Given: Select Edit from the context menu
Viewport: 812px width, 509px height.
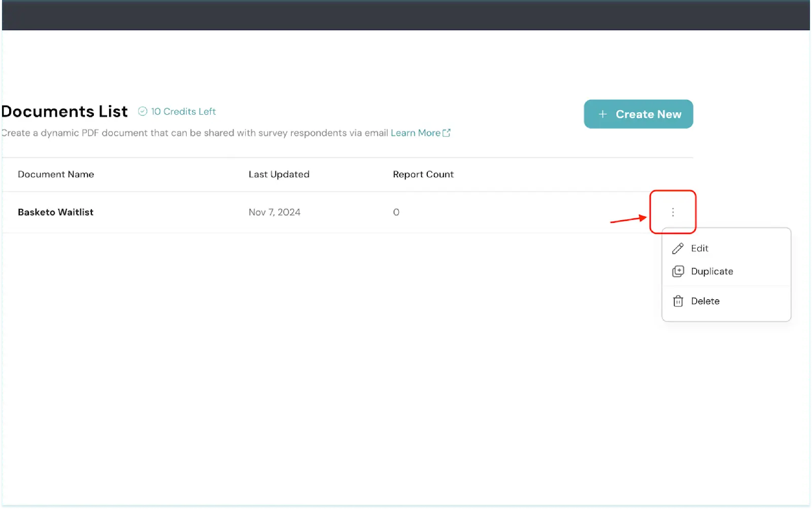Looking at the screenshot, I should (699, 249).
